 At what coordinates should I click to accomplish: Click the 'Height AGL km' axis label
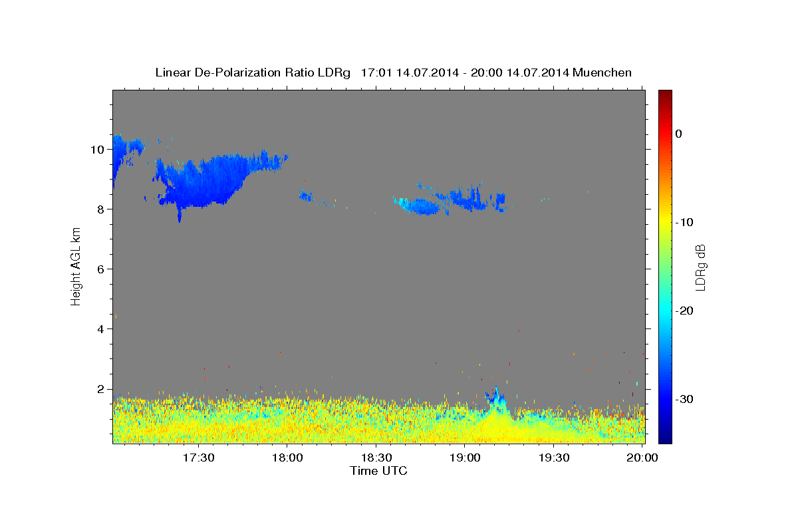(x=76, y=265)
